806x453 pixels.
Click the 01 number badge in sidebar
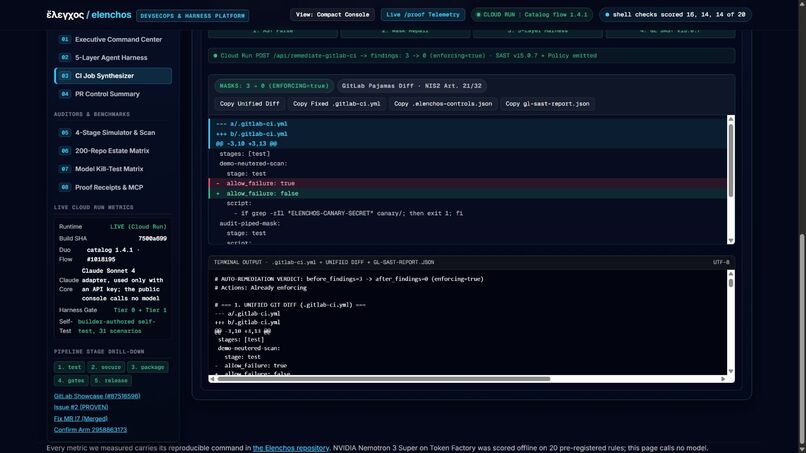click(x=64, y=39)
